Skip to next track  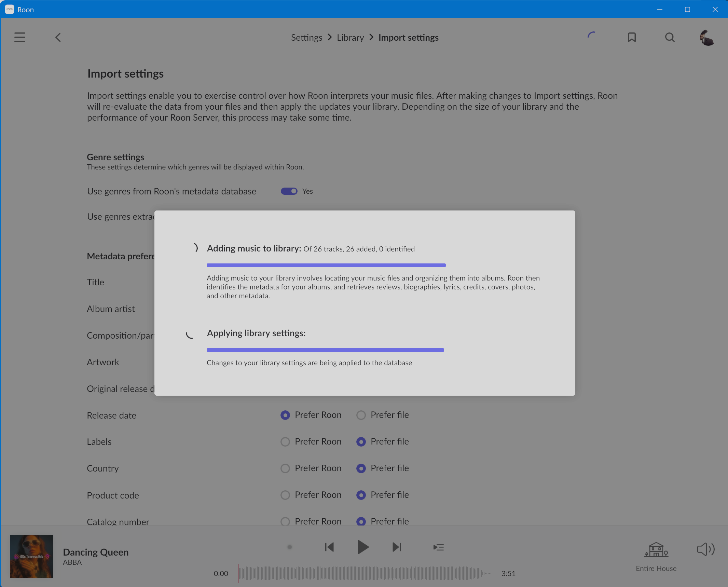[x=397, y=547]
